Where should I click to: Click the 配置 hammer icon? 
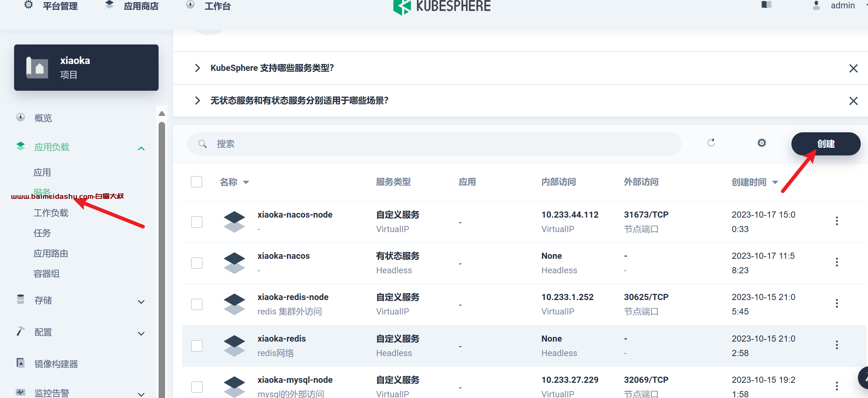(21, 331)
